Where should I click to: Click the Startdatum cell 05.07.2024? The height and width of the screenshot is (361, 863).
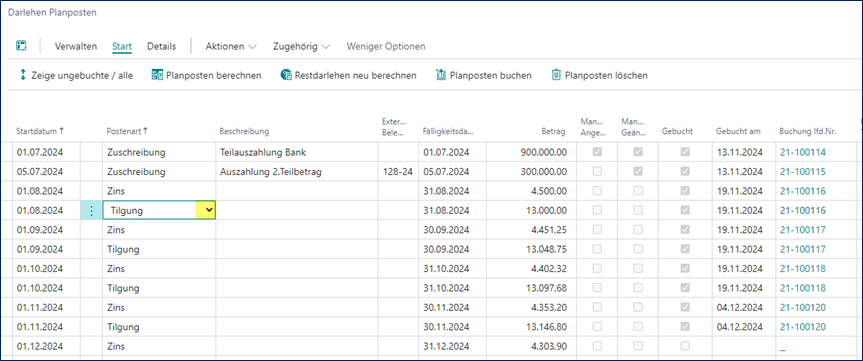pos(40,172)
